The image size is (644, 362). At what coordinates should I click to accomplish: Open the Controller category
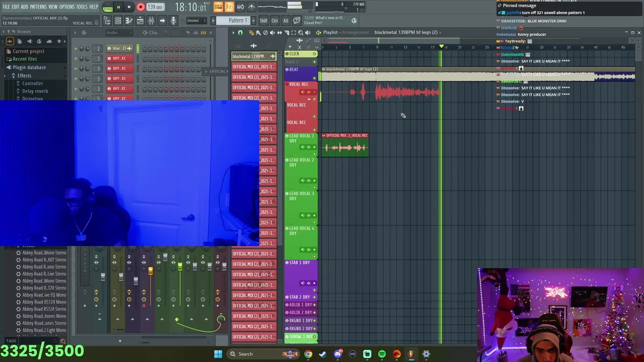click(33, 83)
